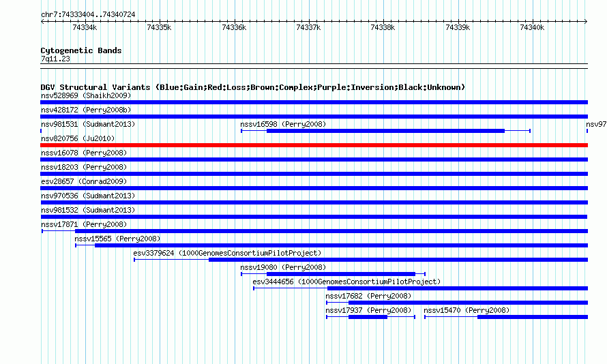Select the nssv16598 blue variant bar
Image resolution: width=607 pixels, height=364 pixels.
pos(385,131)
